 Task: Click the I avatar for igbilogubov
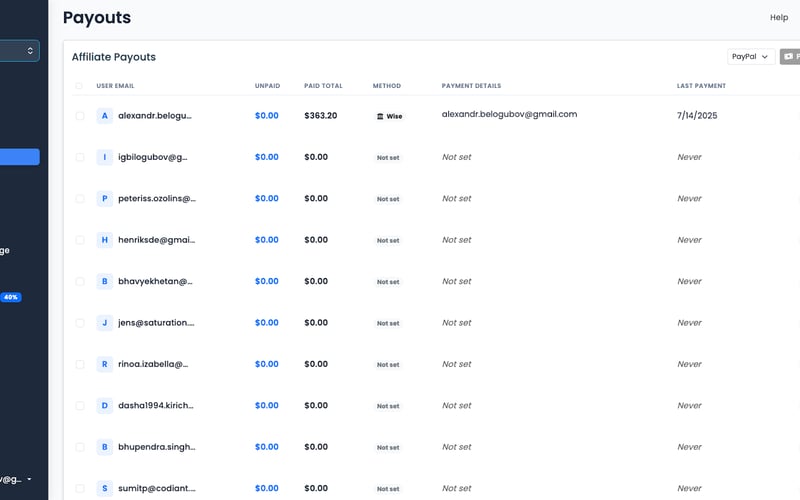(x=105, y=157)
